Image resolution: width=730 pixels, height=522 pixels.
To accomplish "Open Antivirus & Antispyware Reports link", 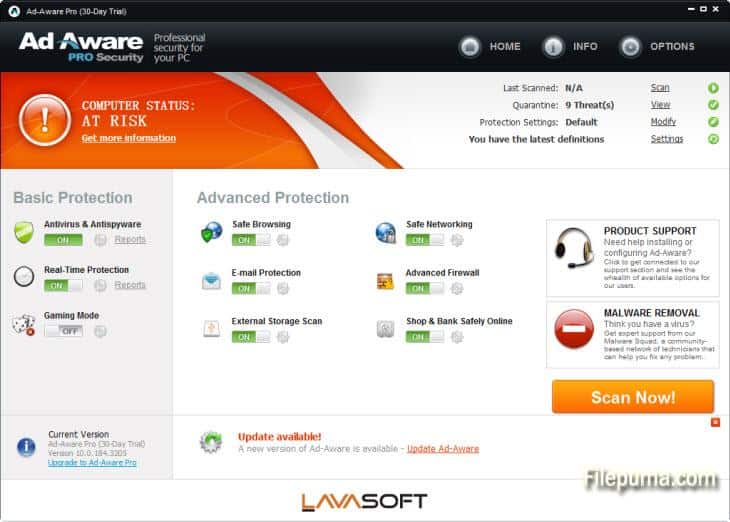I will pyautogui.click(x=130, y=239).
